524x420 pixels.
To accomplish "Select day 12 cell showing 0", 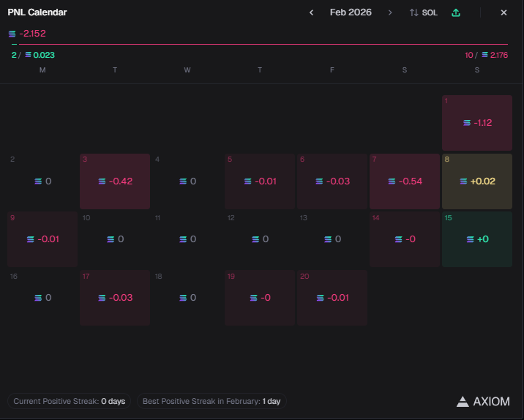I will 260,239.
